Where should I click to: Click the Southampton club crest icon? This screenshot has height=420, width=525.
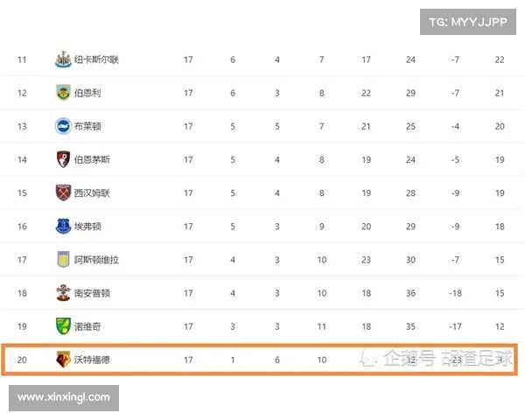click(x=63, y=293)
